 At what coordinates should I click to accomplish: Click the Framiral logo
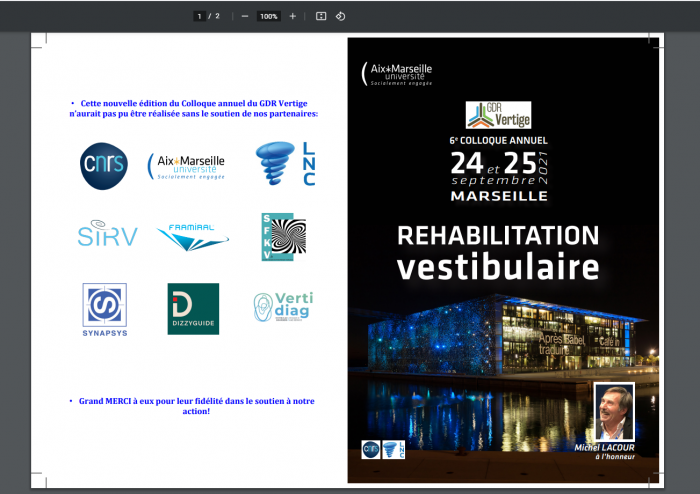click(192, 237)
